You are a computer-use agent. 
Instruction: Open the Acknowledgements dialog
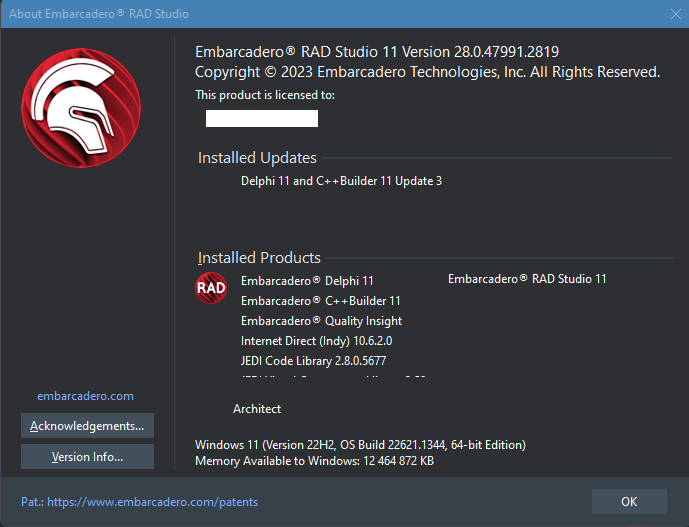point(87,425)
